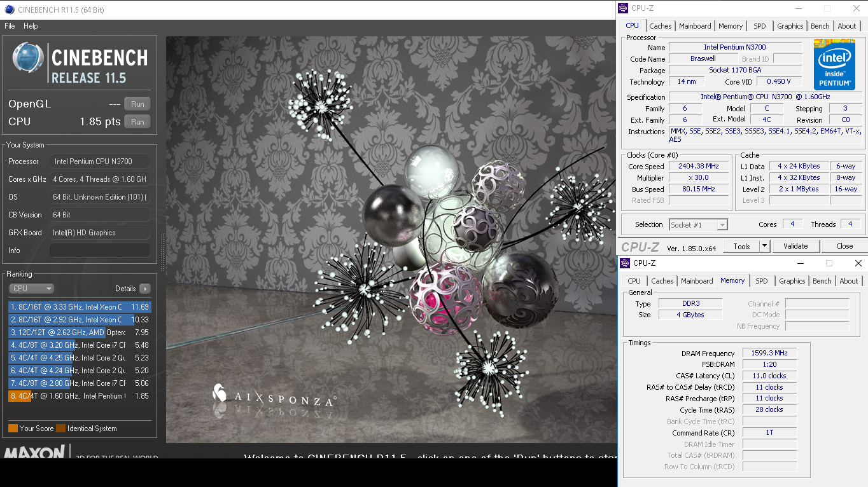Image resolution: width=868 pixels, height=487 pixels.
Task: Run the CPU benchmark
Action: pos(137,122)
